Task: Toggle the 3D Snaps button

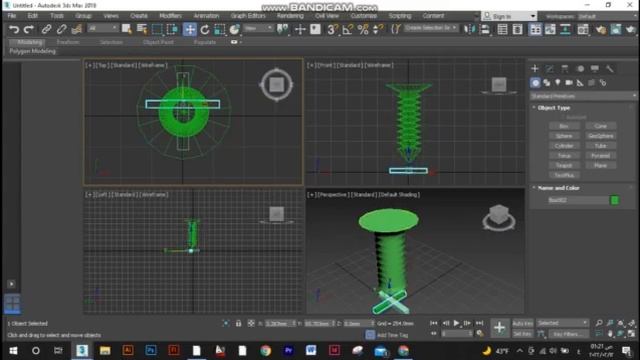Action: [332, 29]
